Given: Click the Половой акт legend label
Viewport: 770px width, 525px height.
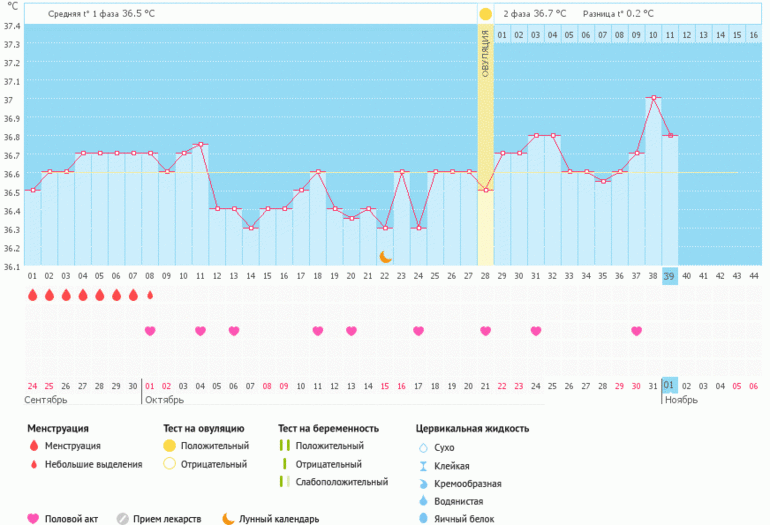Looking at the screenshot, I should click(x=71, y=519).
